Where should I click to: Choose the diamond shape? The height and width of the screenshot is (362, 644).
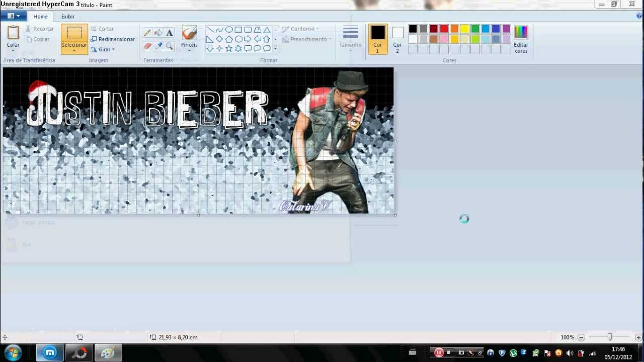[x=219, y=39]
